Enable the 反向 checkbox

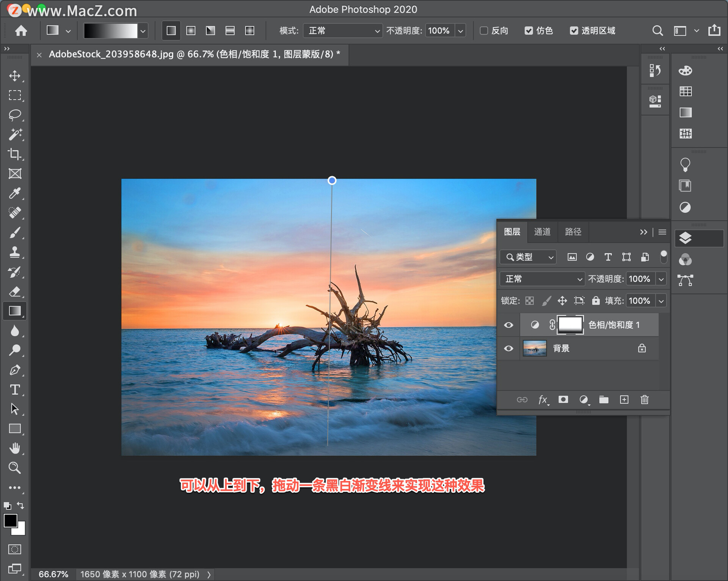click(x=484, y=31)
